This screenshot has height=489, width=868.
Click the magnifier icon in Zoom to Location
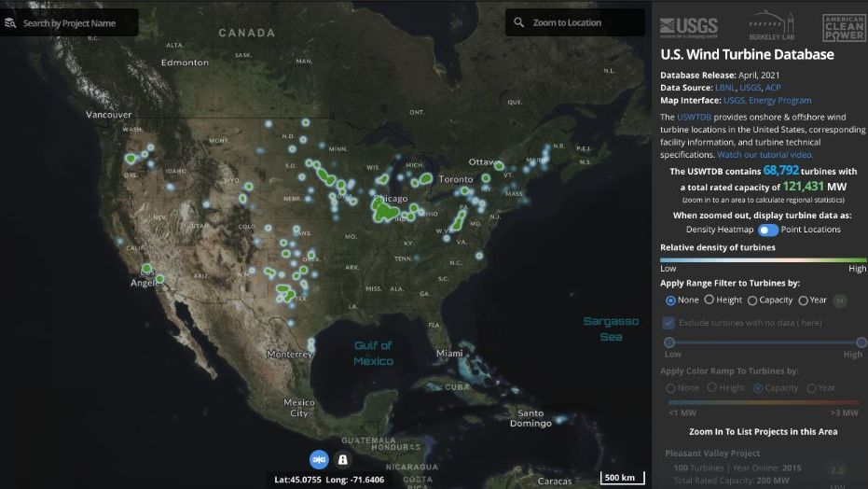(x=519, y=22)
